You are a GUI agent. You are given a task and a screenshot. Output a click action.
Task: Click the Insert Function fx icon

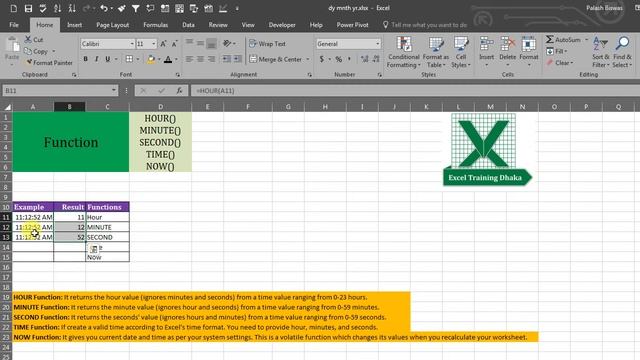tap(179, 91)
